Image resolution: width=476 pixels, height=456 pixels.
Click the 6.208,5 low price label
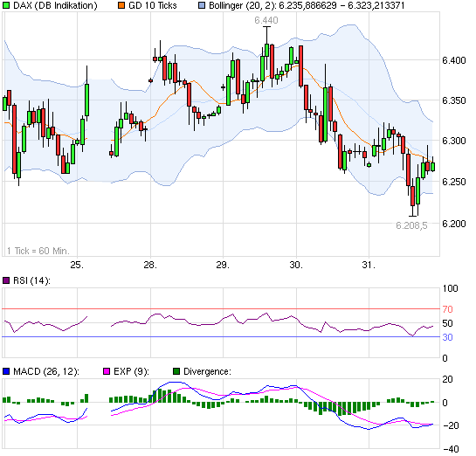tap(411, 225)
